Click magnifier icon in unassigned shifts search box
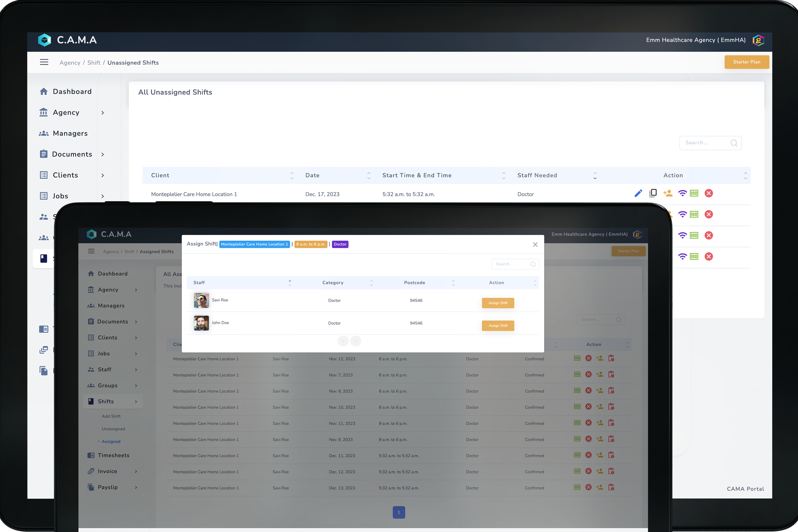This screenshot has height=532, width=798. coord(734,143)
